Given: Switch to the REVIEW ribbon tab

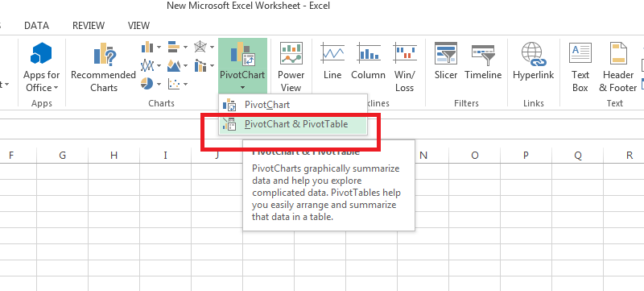Looking at the screenshot, I should point(89,26).
